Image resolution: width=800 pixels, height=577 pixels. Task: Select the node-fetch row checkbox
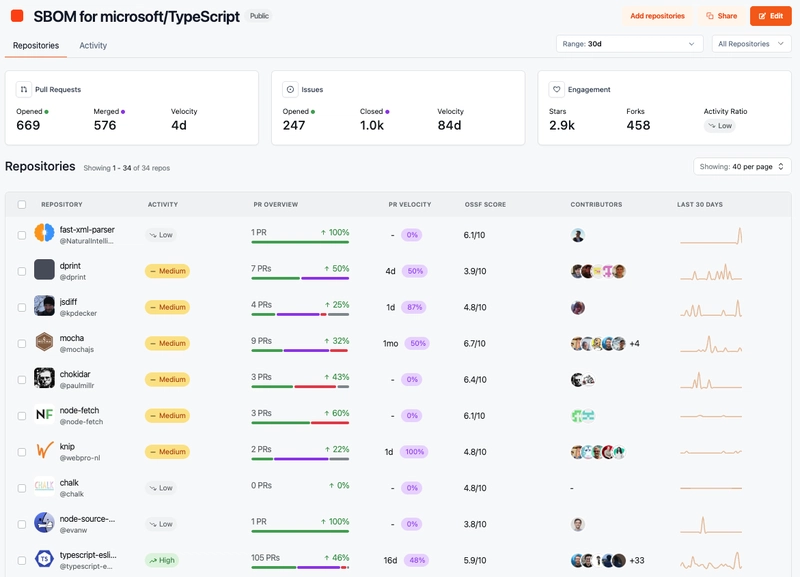(21, 416)
